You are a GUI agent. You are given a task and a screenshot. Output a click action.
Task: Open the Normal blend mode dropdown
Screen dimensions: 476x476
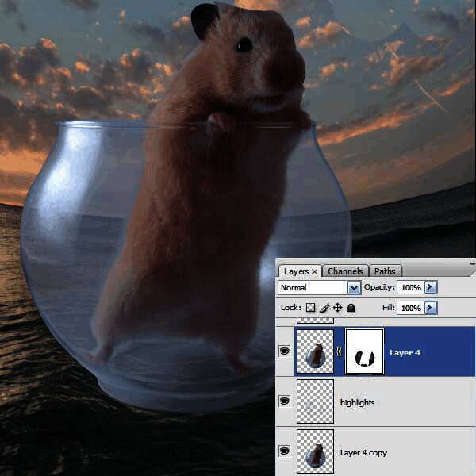click(x=354, y=287)
